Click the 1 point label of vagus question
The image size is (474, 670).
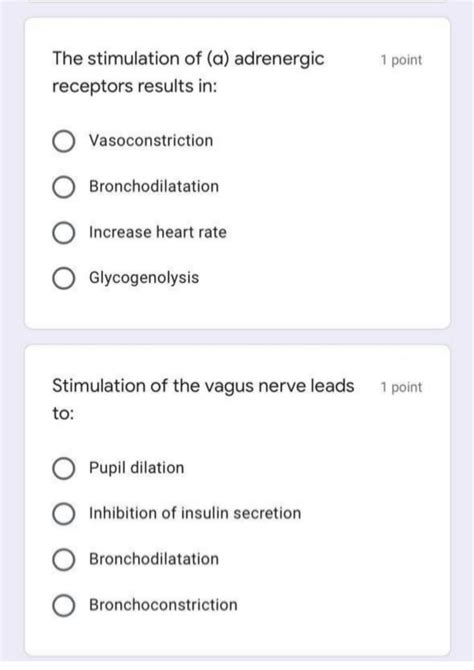(x=401, y=387)
